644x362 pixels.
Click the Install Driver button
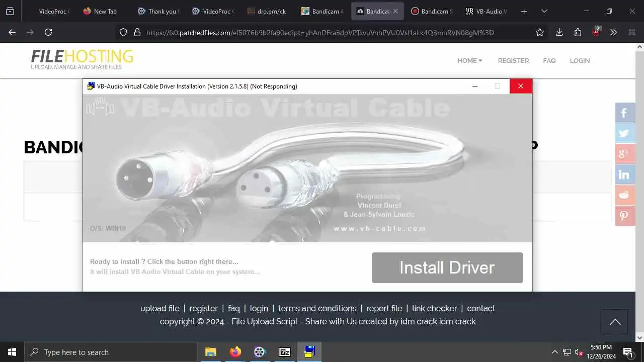click(x=447, y=267)
